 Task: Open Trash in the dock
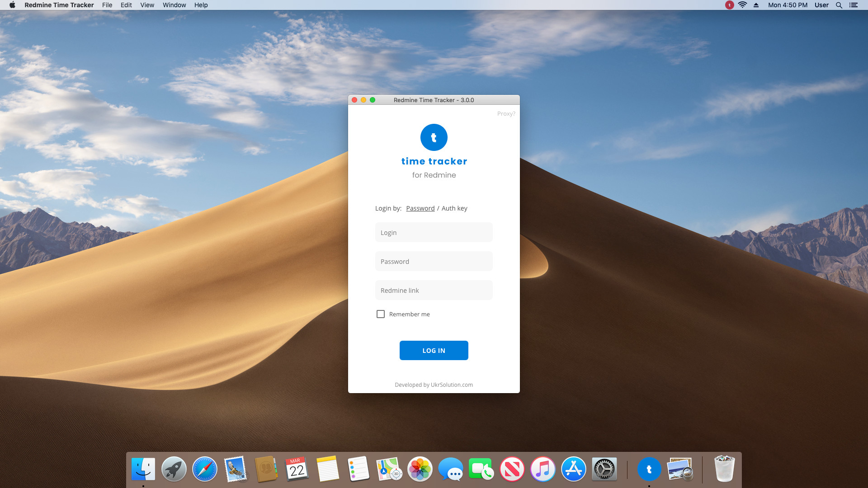click(725, 469)
